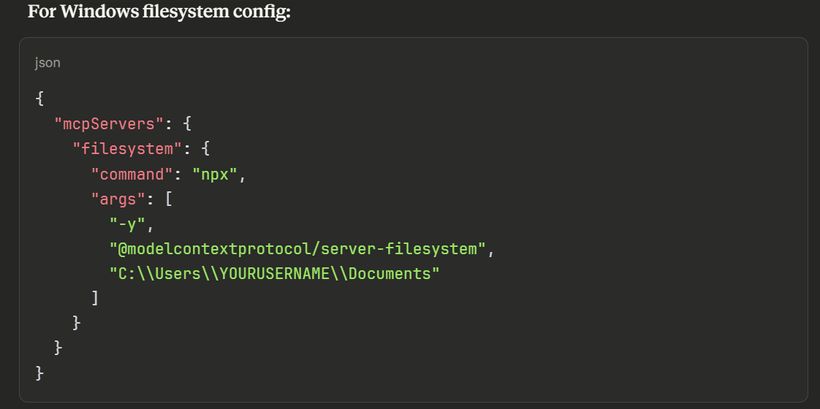Click the final closing curly brace
The width and height of the screenshot is (820, 409).
(x=40, y=373)
